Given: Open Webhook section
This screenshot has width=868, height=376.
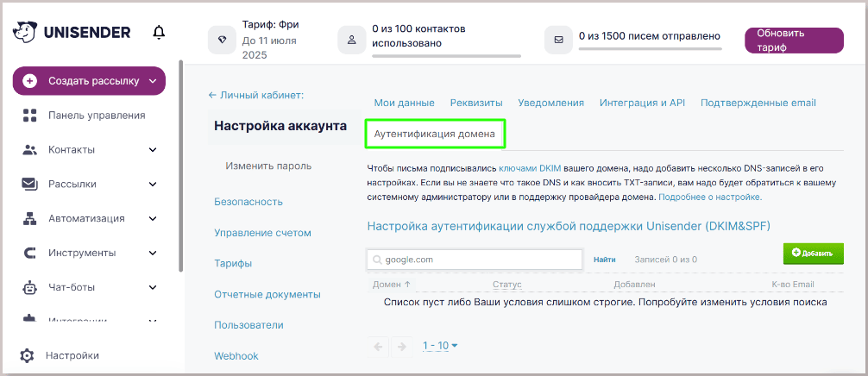Looking at the screenshot, I should pos(236,356).
